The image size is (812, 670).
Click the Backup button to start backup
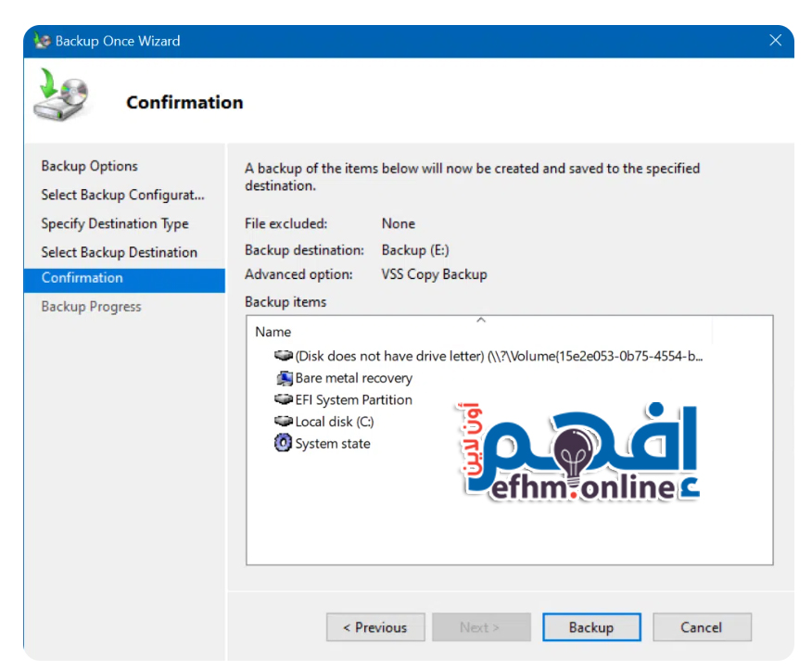tap(590, 627)
